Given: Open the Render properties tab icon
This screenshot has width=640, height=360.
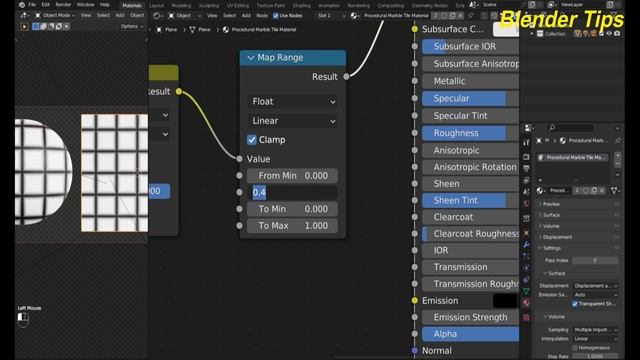Looking at the screenshot, I should [526, 157].
